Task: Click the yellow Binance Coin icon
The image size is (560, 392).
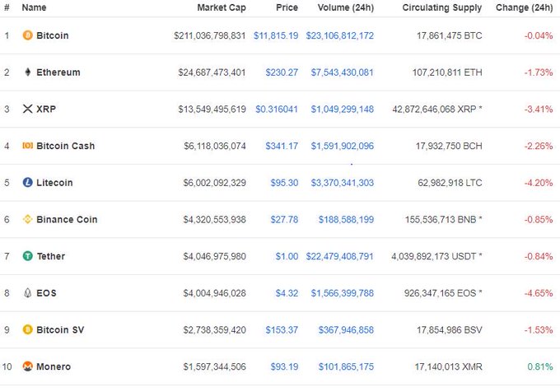Action: coord(27,219)
